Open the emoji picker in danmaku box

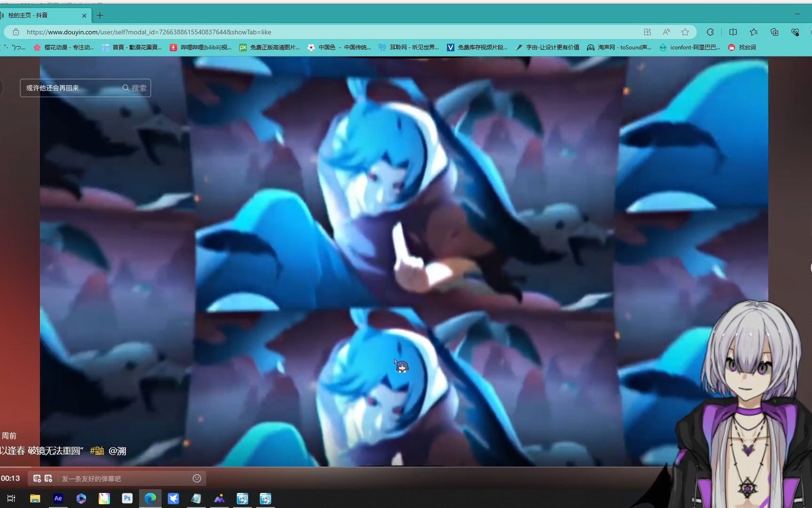pyautogui.click(x=197, y=478)
